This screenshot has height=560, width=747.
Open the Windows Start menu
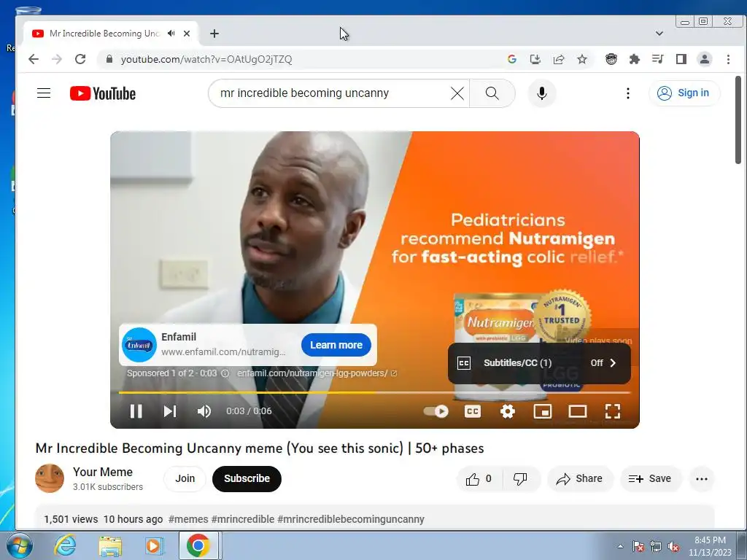point(18,545)
